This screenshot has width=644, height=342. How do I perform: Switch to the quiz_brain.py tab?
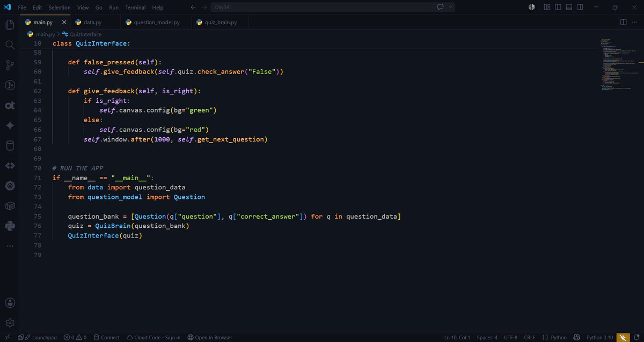tap(221, 23)
